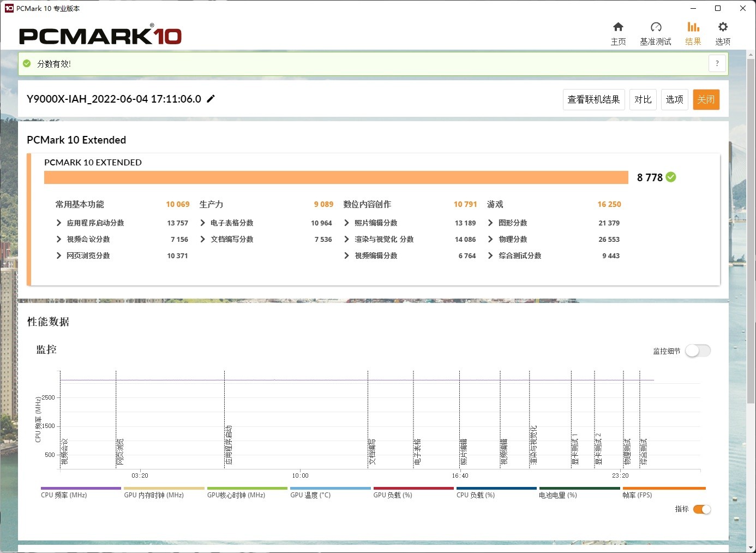Expand 物理分数 row
756x553 pixels.
coord(491,239)
